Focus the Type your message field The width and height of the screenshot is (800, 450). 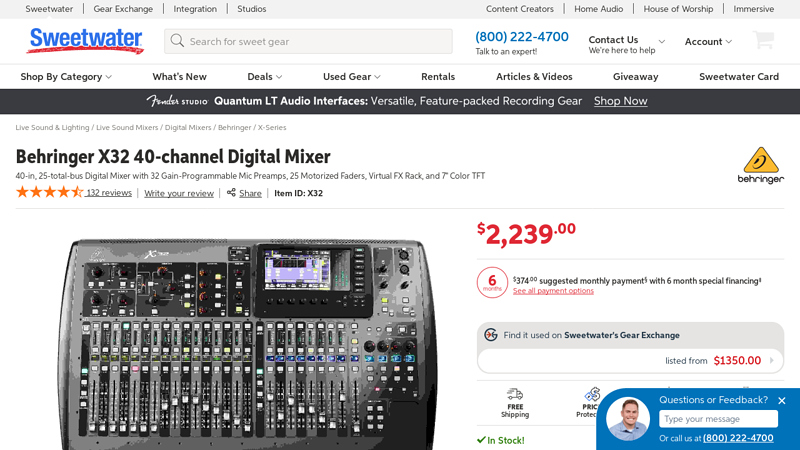(718, 419)
